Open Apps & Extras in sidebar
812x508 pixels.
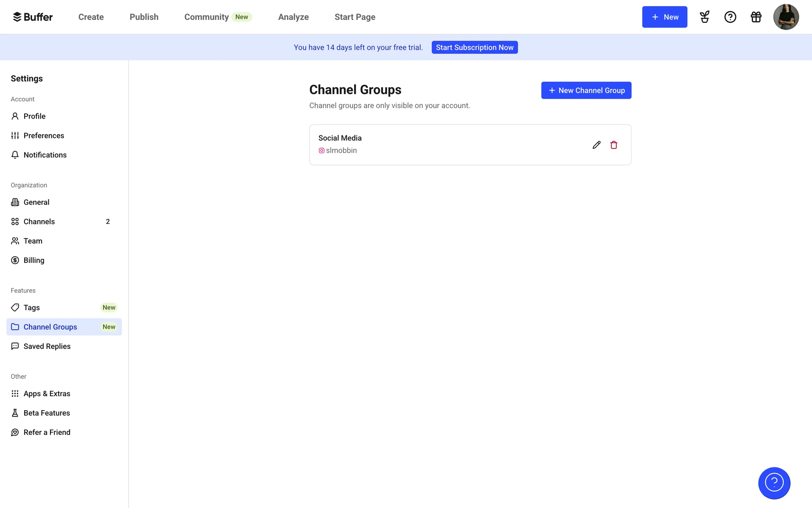coord(47,394)
